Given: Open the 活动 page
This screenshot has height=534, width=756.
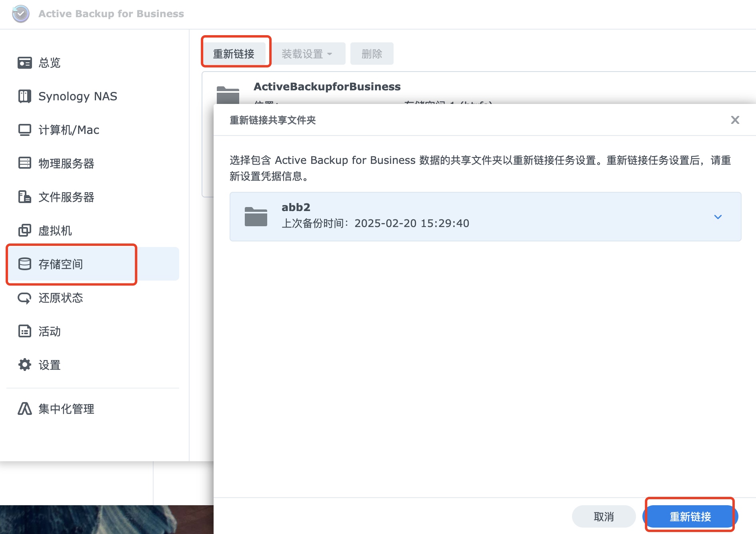Looking at the screenshot, I should click(93, 331).
